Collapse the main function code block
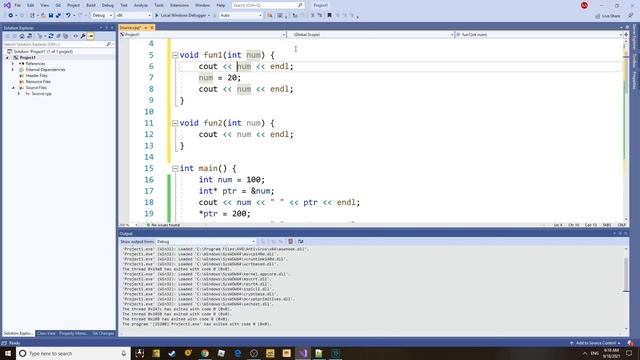Viewport: 640px width, 360px height. point(175,168)
